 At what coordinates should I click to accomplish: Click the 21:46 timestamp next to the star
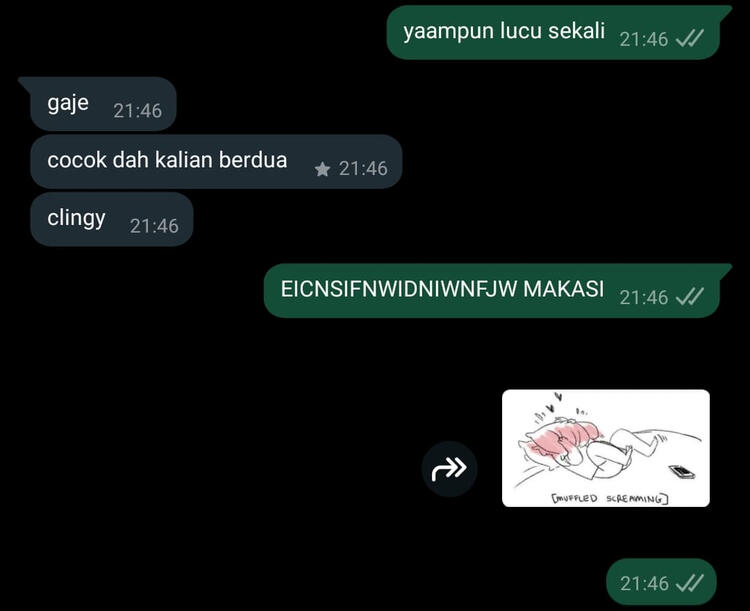(363, 168)
